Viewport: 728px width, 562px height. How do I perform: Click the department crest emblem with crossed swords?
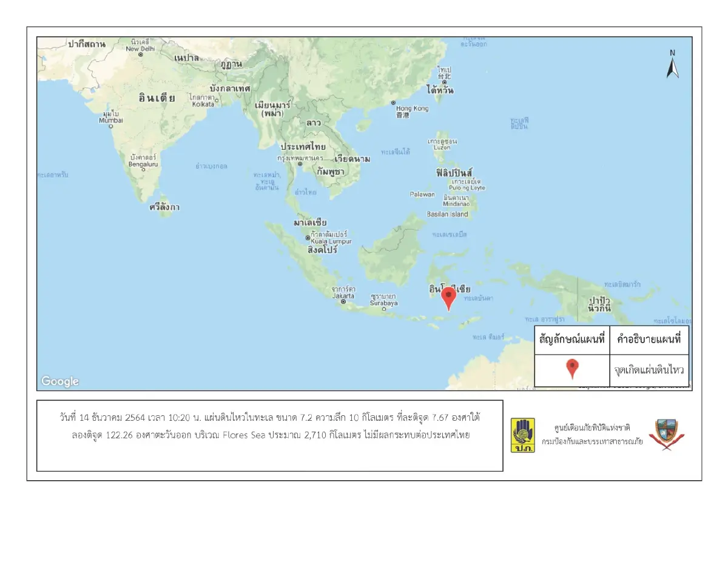(x=667, y=433)
